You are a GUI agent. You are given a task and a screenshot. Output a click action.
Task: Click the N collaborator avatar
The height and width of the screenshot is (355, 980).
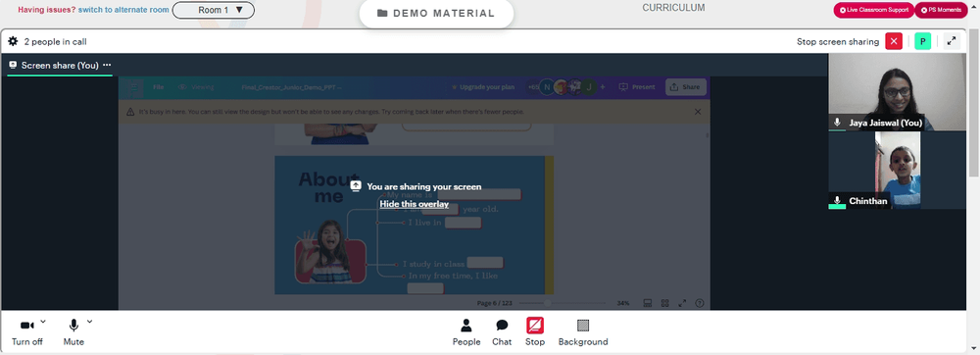pos(547,87)
